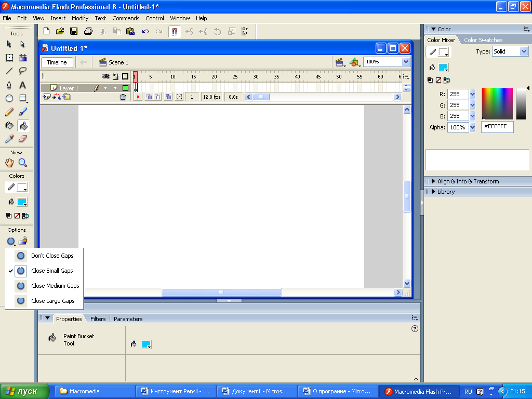Select the Zoom magnifier tool
This screenshot has height=399, width=532.
point(23,163)
